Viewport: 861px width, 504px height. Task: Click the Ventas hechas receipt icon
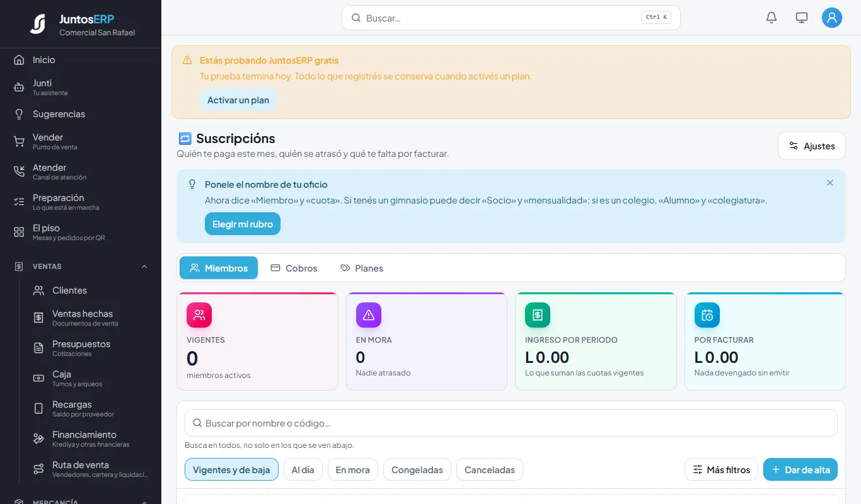coord(38,318)
